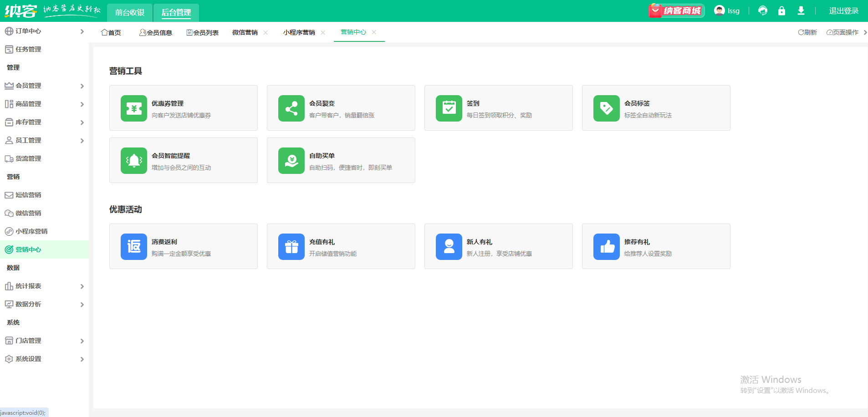Open the sign-in (签到) calendar icon
This screenshot has width=868, height=417.
pos(449,108)
